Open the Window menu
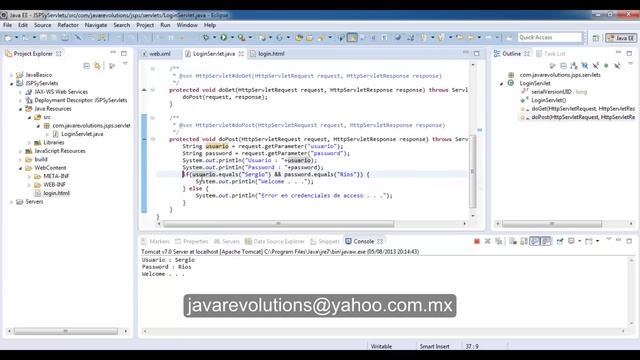The image size is (640, 360). (x=187, y=25)
